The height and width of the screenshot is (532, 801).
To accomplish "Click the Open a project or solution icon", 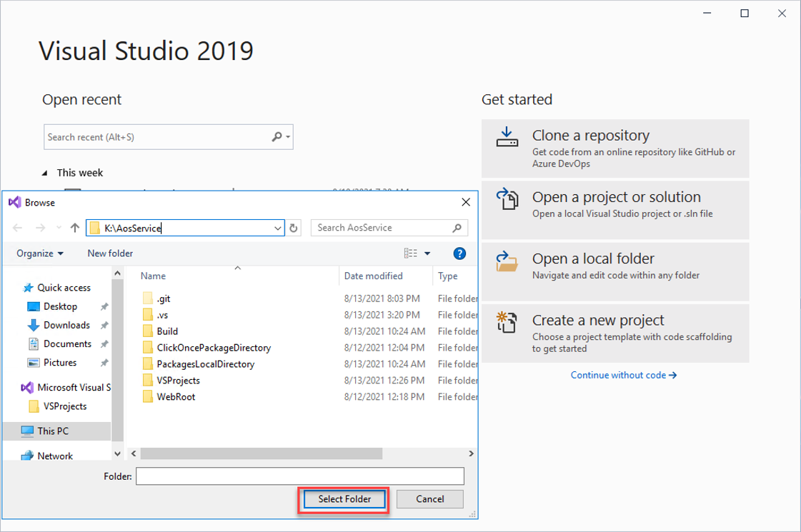I will tap(507, 199).
